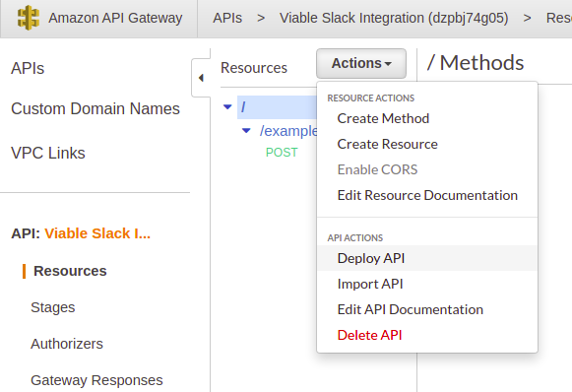Screen dimensions: 572x392
Task: Click the API ACTIONS section label
Action: pos(355,238)
